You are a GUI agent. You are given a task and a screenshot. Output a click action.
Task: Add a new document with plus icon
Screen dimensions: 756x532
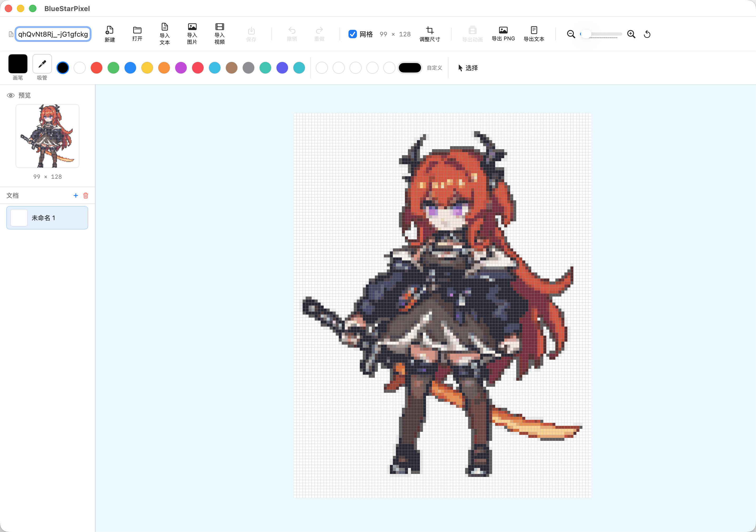(76, 195)
